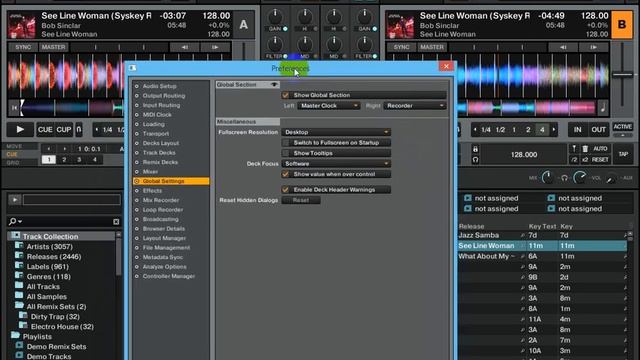Toggle MASTER on Deck A
The image size is (640, 360).
(53, 47)
